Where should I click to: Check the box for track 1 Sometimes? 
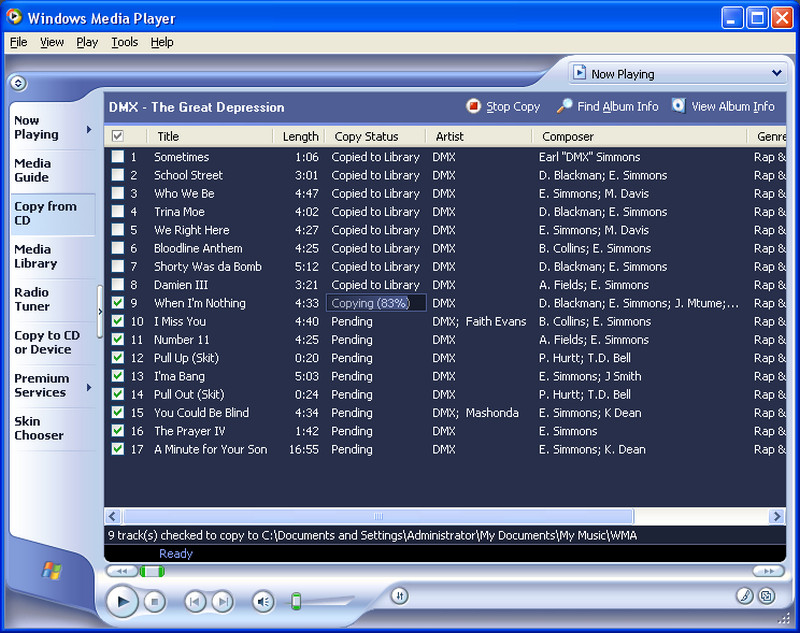118,157
